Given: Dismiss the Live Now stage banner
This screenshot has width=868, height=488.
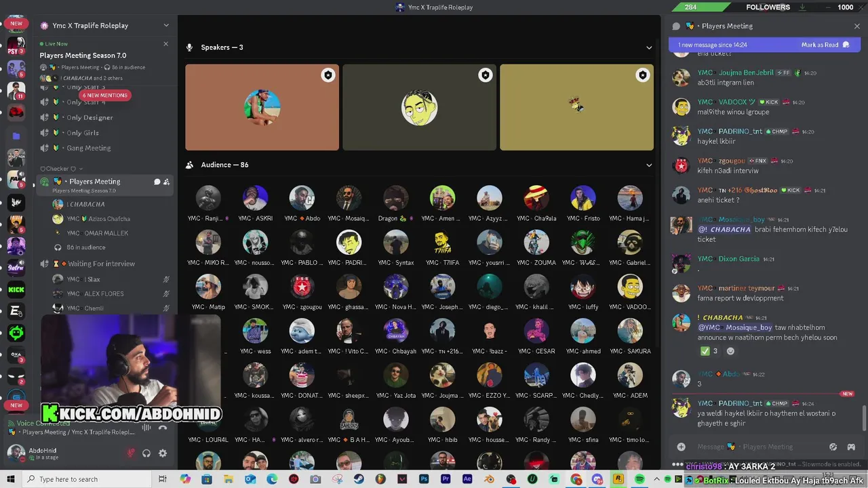Looking at the screenshot, I should pyautogui.click(x=165, y=44).
